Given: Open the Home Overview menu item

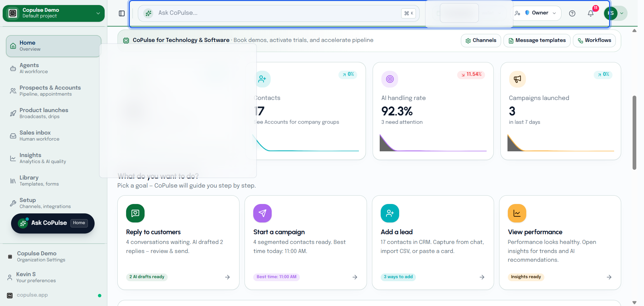Looking at the screenshot, I should pos(54,46).
